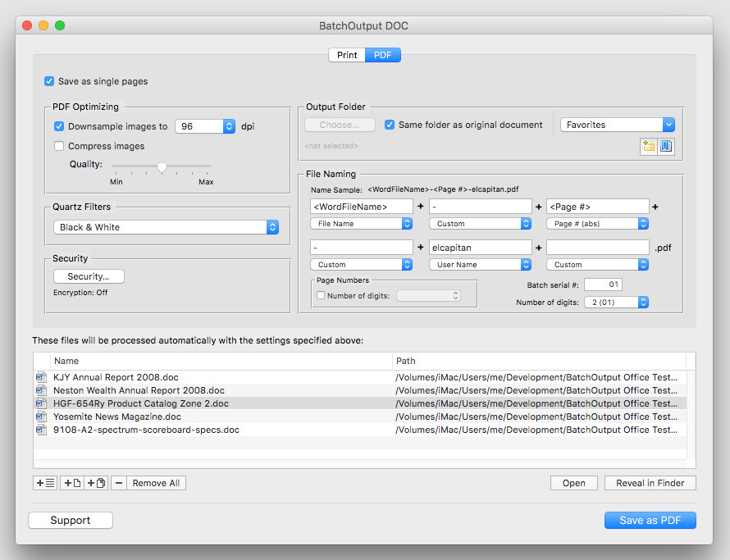This screenshot has height=560, width=730.
Task: Click Save as PDF button
Action: (650, 521)
